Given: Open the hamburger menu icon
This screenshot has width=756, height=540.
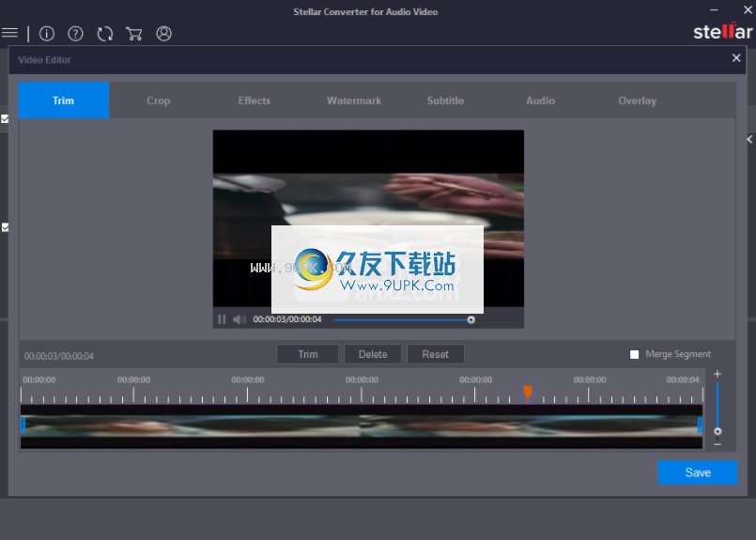Looking at the screenshot, I should pyautogui.click(x=9, y=33).
